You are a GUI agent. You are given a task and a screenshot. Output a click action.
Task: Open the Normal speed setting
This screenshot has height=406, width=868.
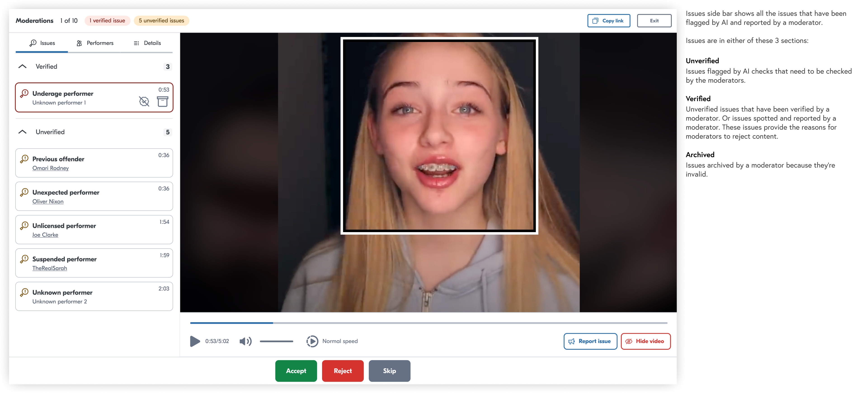coord(340,341)
